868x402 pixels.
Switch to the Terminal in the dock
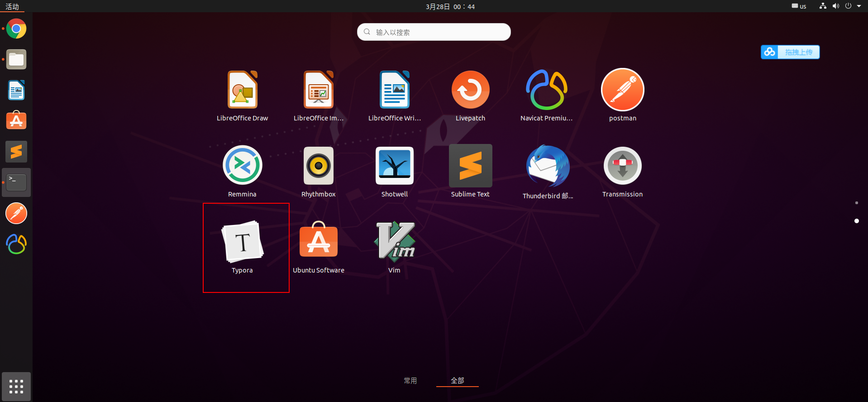click(16, 182)
